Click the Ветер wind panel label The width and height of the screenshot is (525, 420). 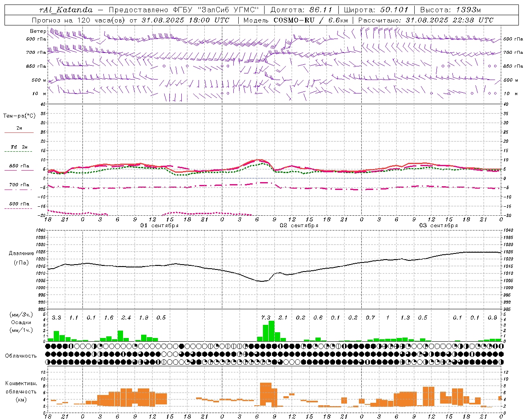click(x=38, y=31)
